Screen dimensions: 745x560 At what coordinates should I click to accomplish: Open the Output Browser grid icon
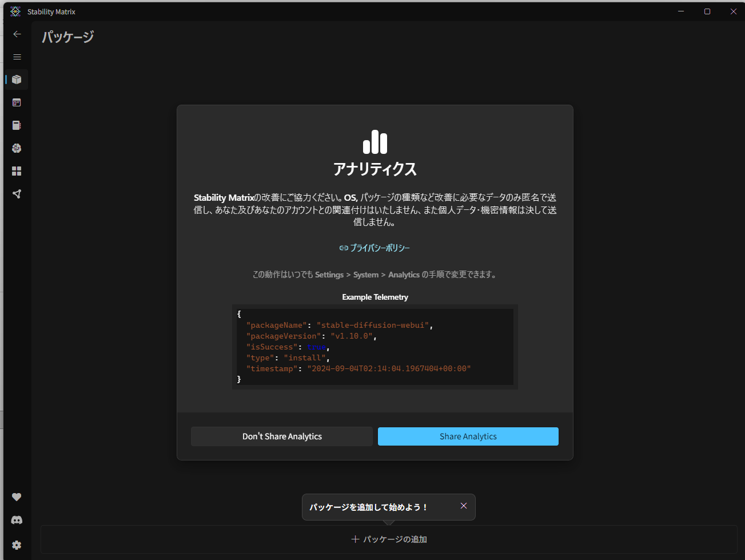click(x=17, y=171)
